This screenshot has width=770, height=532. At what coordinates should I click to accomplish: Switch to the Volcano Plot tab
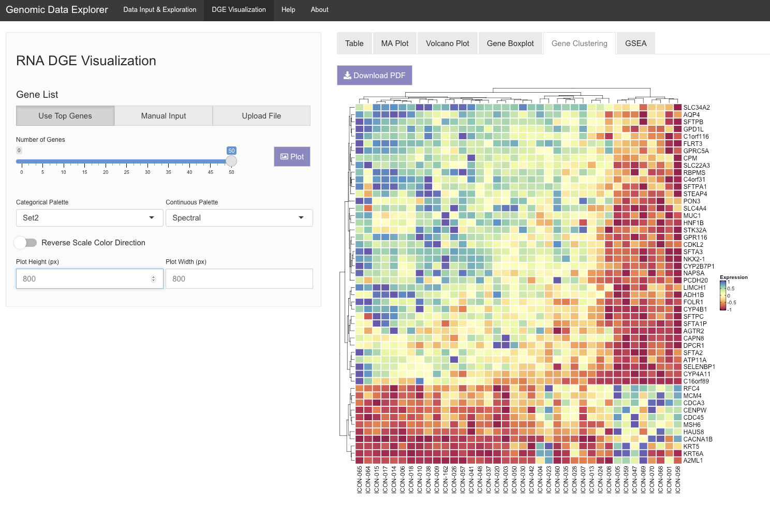(x=447, y=43)
